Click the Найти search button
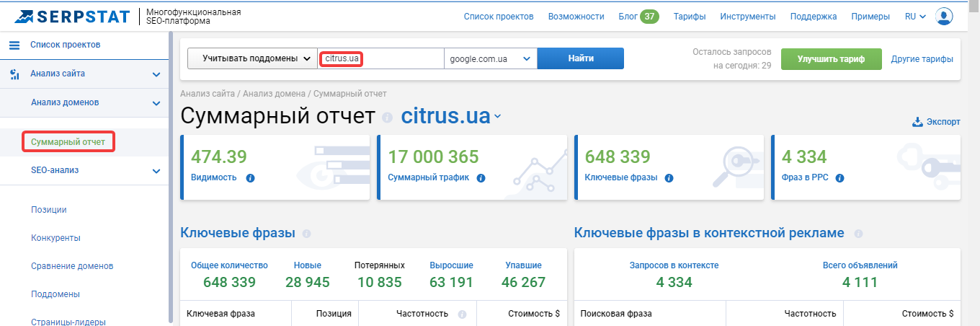980x326 pixels. (x=581, y=58)
